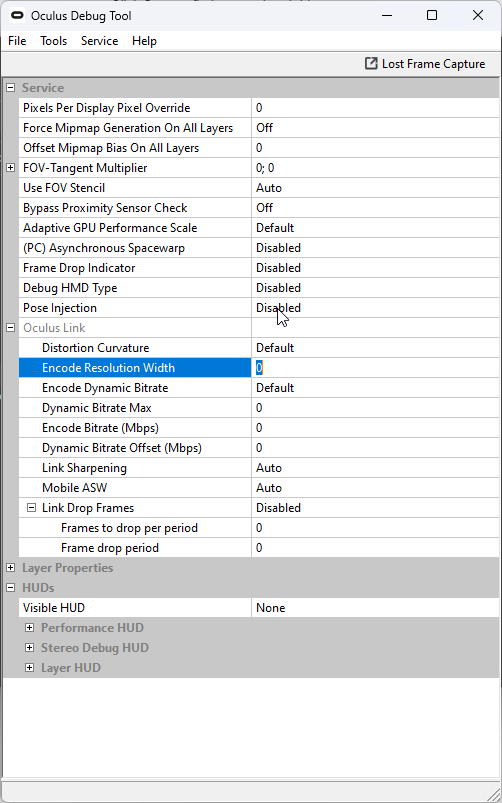
Task: Expand FOV-Tangent Multiplier row
Action: (x=11, y=168)
